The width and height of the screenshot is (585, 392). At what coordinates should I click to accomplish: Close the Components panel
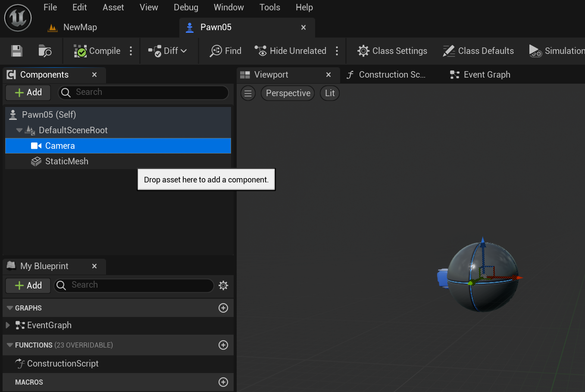pos(94,75)
